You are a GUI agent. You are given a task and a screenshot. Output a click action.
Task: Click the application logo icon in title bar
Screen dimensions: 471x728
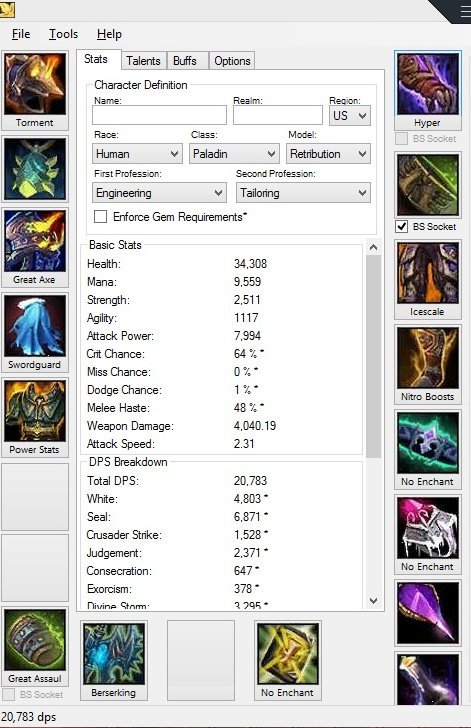[7, 10]
